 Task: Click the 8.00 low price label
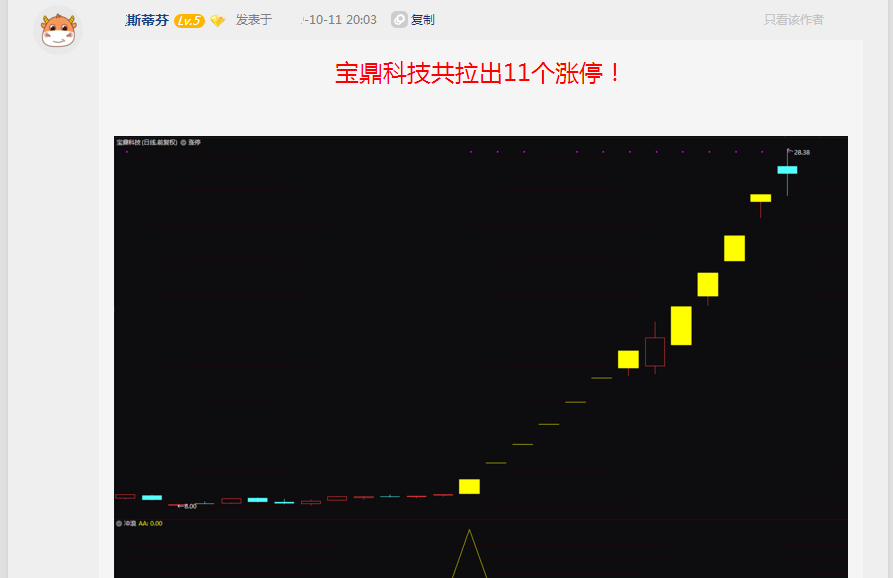coord(190,506)
